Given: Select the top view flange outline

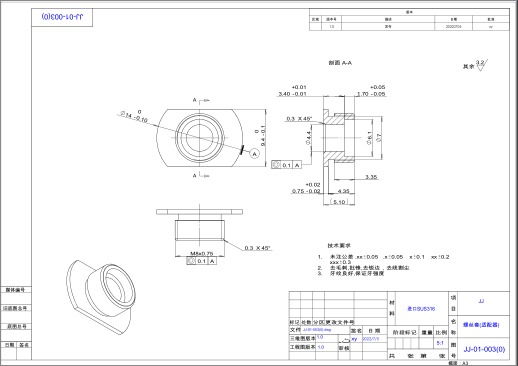Looking at the screenshot, I should point(200,138).
